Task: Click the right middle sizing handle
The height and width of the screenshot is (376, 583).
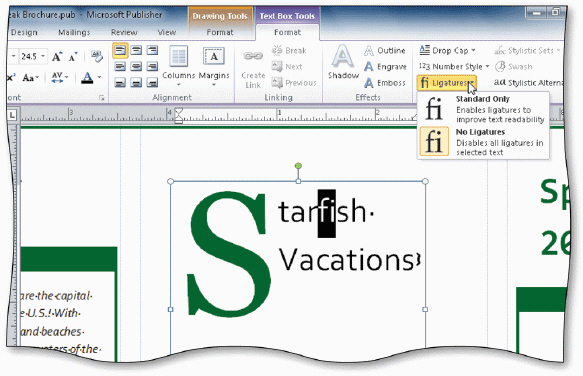Action: tap(425, 309)
